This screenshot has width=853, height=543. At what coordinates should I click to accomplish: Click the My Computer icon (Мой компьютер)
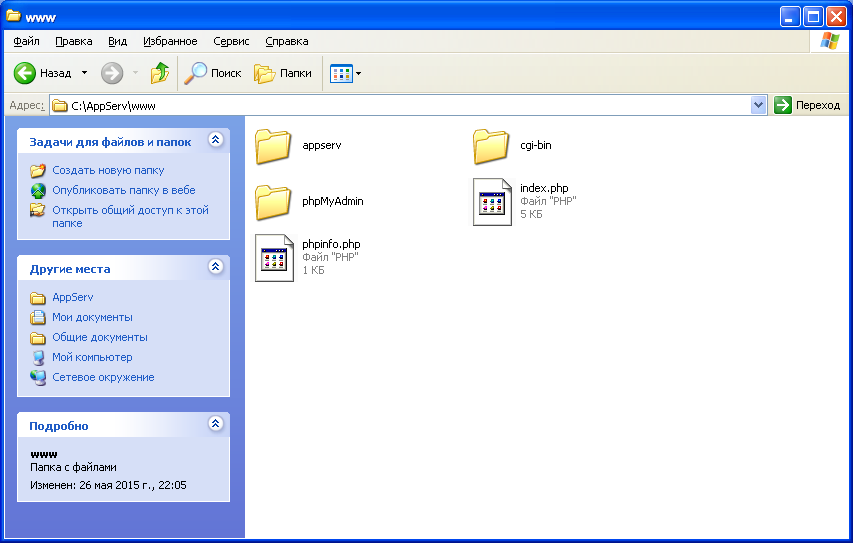pyautogui.click(x=38, y=357)
